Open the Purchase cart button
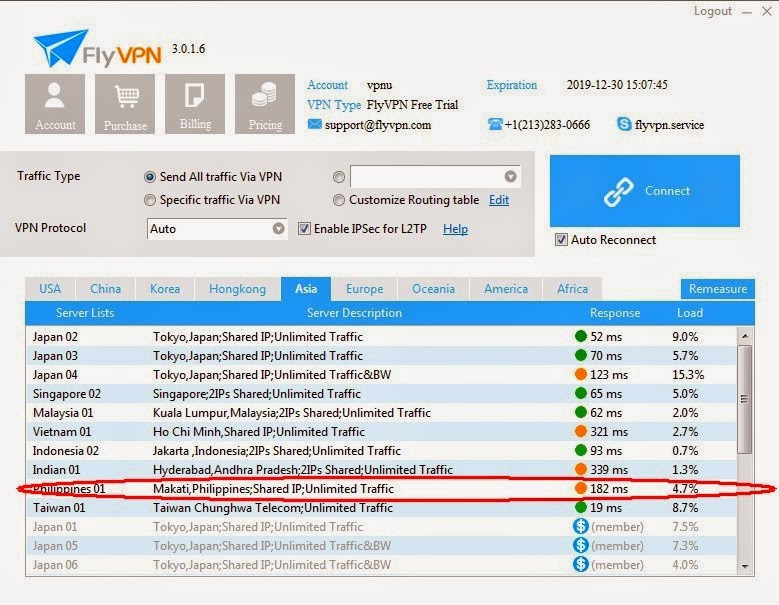 pos(125,104)
